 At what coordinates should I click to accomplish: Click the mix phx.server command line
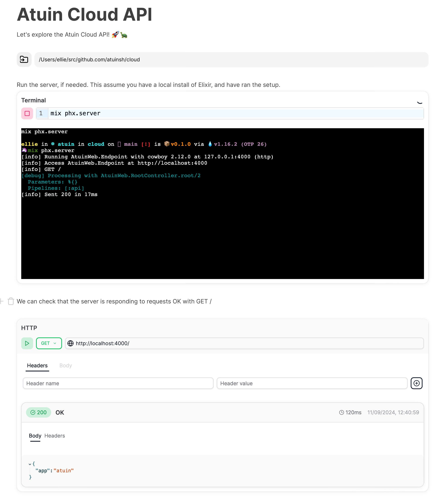pyautogui.click(x=75, y=113)
